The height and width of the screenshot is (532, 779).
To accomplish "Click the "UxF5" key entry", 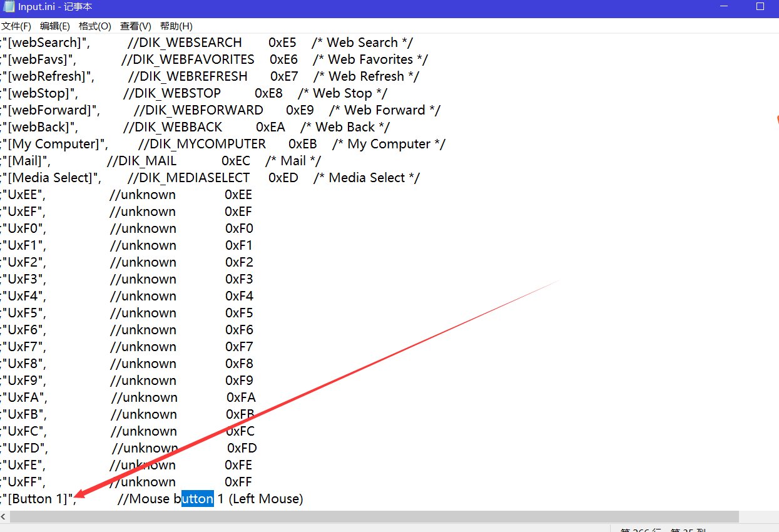I will pyautogui.click(x=24, y=313).
